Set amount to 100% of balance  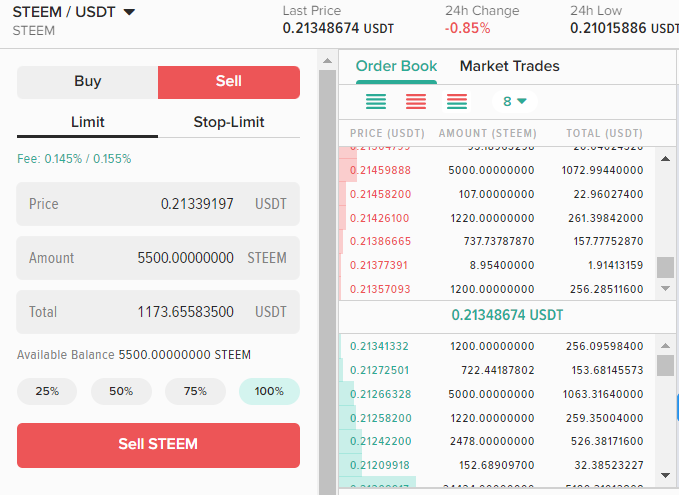pyautogui.click(x=269, y=391)
